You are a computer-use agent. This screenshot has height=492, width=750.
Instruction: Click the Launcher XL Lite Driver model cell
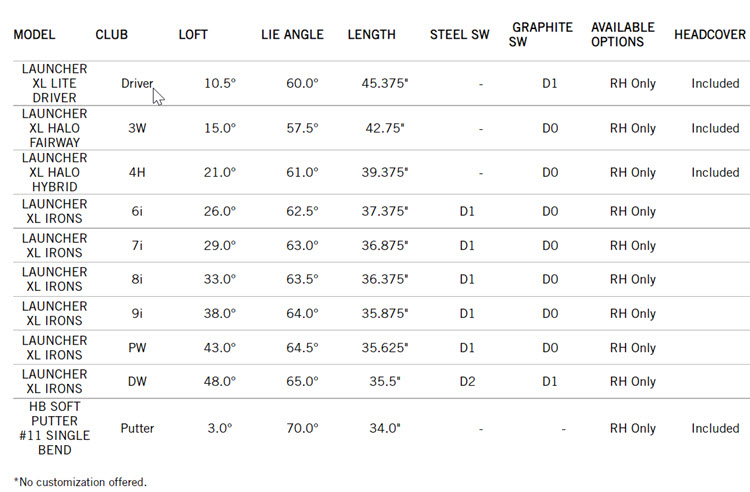click(x=54, y=84)
